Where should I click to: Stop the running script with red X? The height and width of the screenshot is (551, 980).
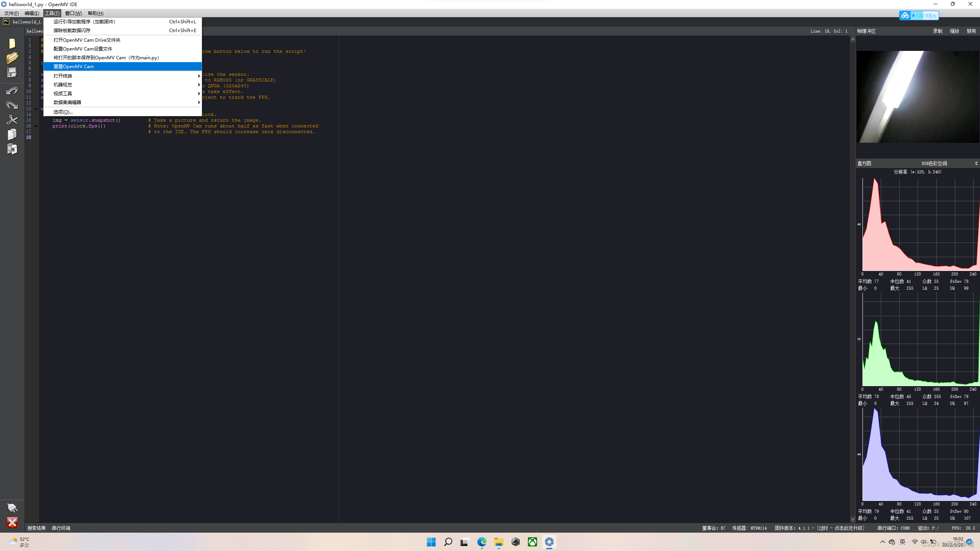pyautogui.click(x=12, y=522)
